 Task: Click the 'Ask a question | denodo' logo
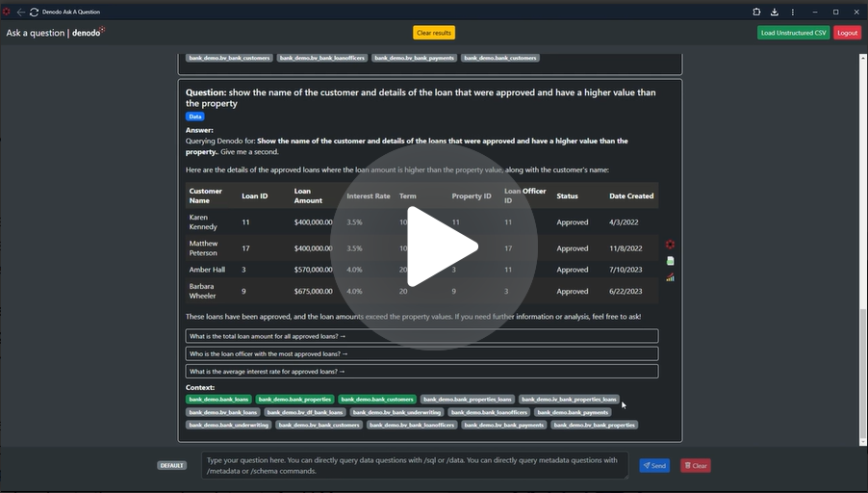coord(56,32)
